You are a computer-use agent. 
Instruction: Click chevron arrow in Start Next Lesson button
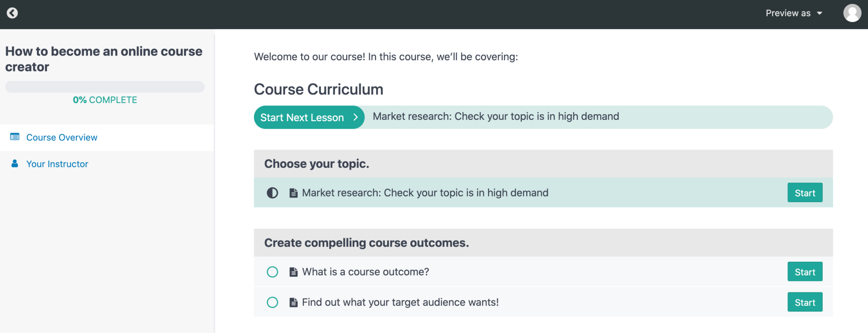click(356, 117)
